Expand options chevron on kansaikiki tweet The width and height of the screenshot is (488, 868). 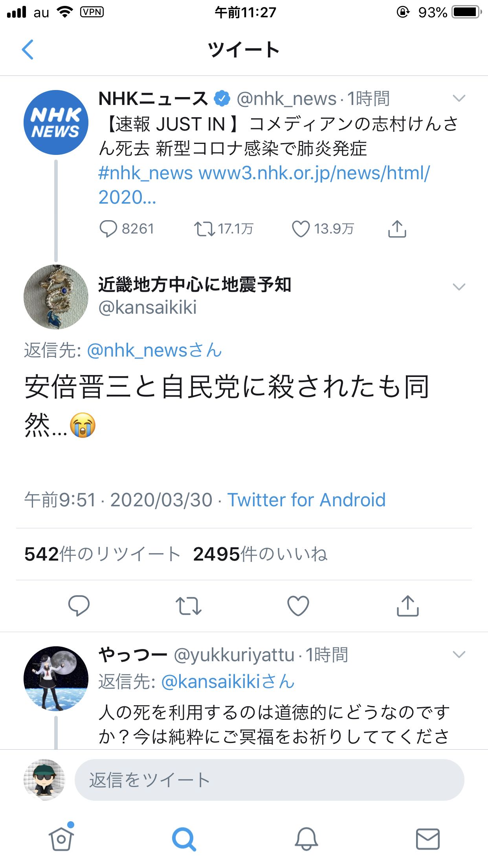click(459, 287)
